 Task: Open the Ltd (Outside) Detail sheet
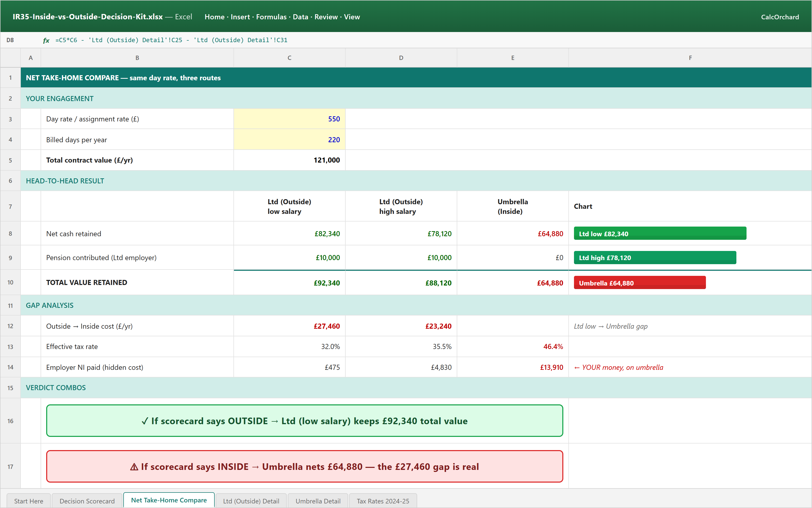point(251,501)
